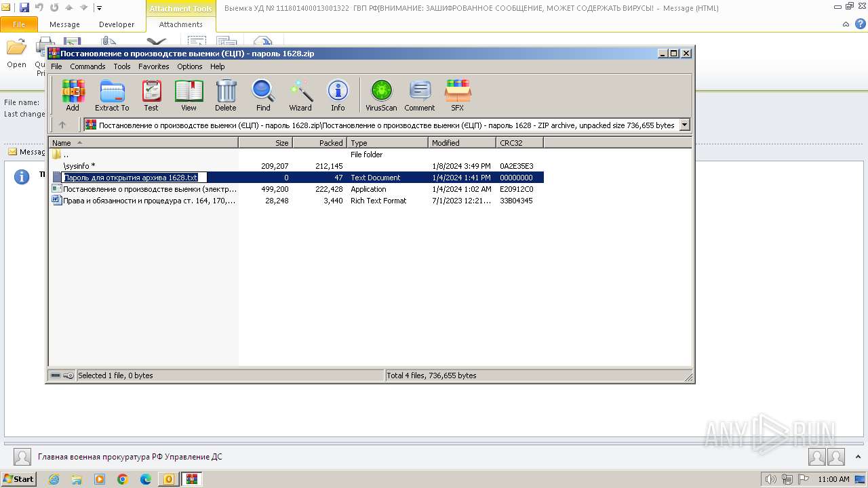
Task: Click the Add button in WinRAR toolbar
Action: (x=73, y=96)
